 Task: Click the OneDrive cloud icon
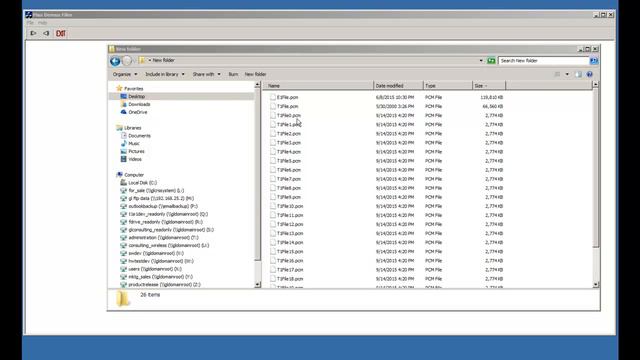point(124,112)
